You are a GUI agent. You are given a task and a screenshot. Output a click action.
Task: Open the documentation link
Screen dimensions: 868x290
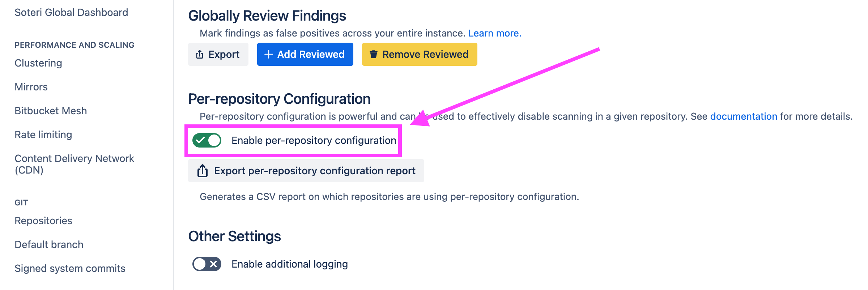[x=744, y=116]
